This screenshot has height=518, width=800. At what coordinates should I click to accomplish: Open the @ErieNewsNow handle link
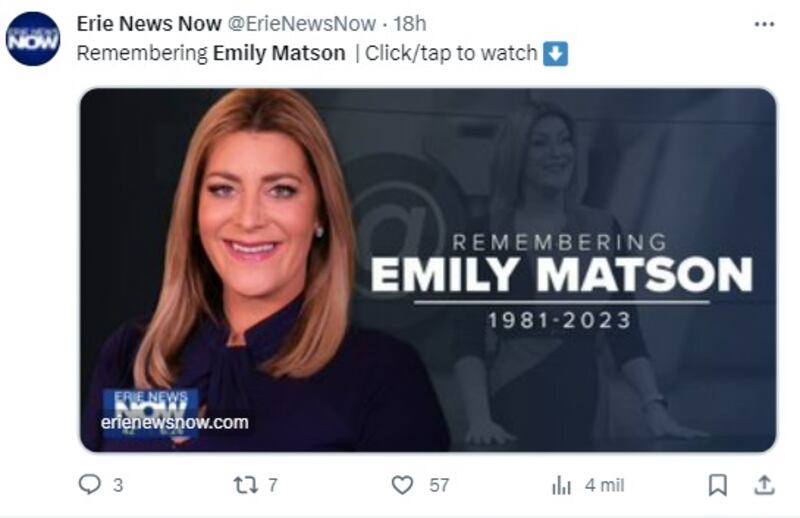302,23
